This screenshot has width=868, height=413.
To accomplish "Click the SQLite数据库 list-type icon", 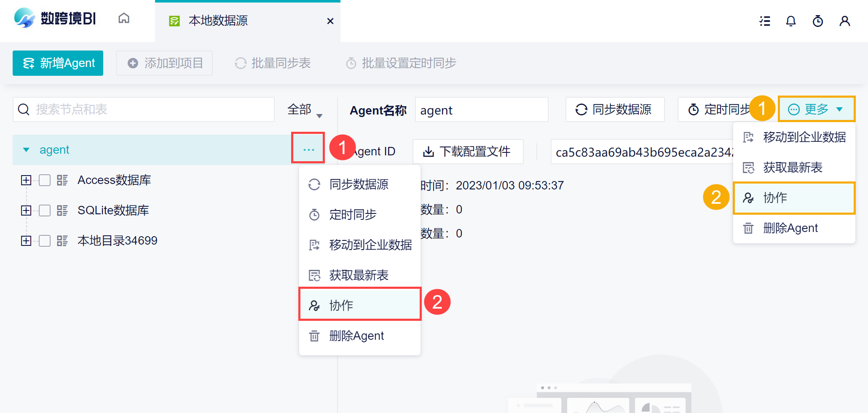I will [x=62, y=210].
